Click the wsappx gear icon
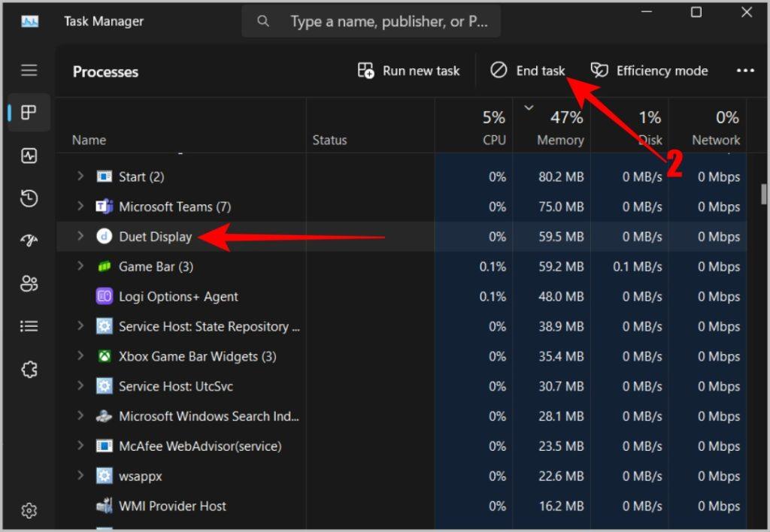 [x=104, y=476]
